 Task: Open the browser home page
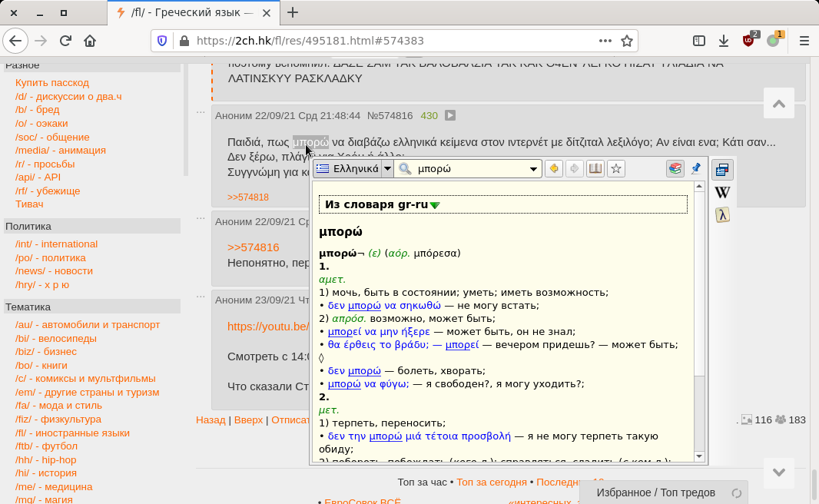click(x=90, y=41)
